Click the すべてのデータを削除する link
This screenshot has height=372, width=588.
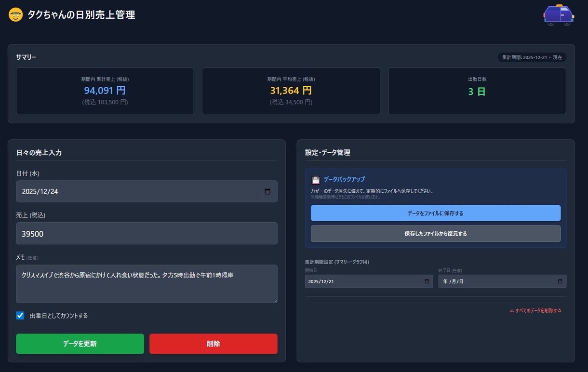click(539, 310)
